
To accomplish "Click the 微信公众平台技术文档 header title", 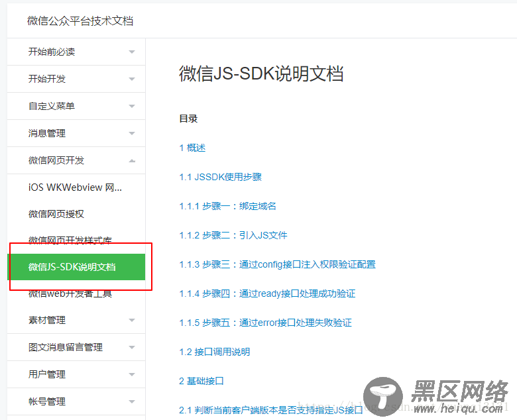I will click(x=80, y=21).
